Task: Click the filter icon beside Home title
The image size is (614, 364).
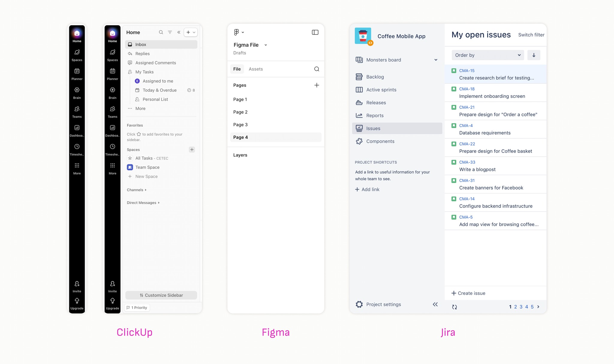Action: [x=170, y=32]
